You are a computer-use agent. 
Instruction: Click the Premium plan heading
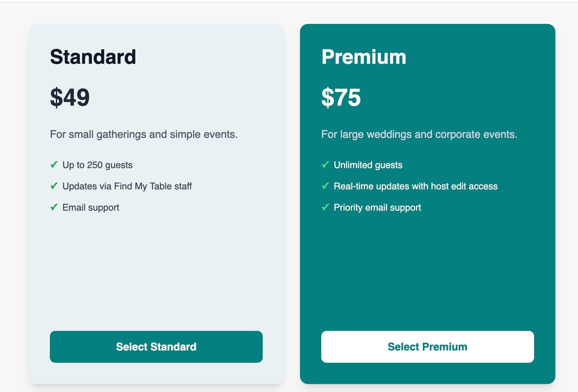[364, 57]
